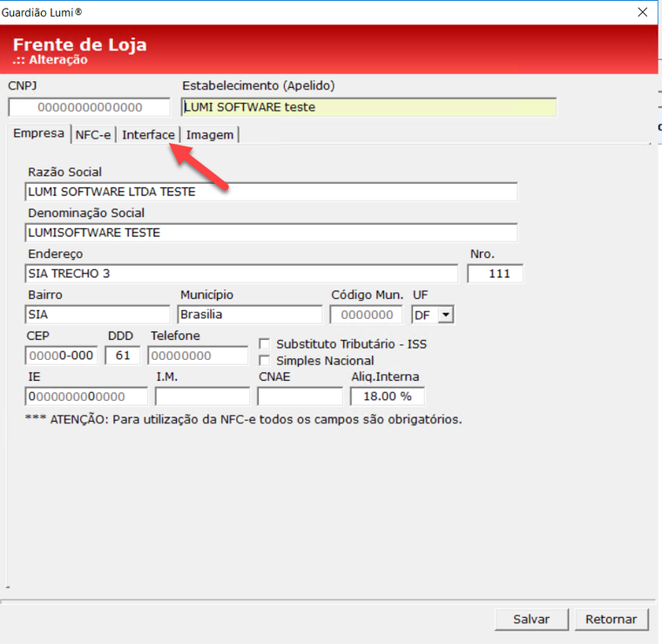Toggle the Simples Nacional checkbox
Viewport: 662px width, 644px height.
pyautogui.click(x=266, y=361)
